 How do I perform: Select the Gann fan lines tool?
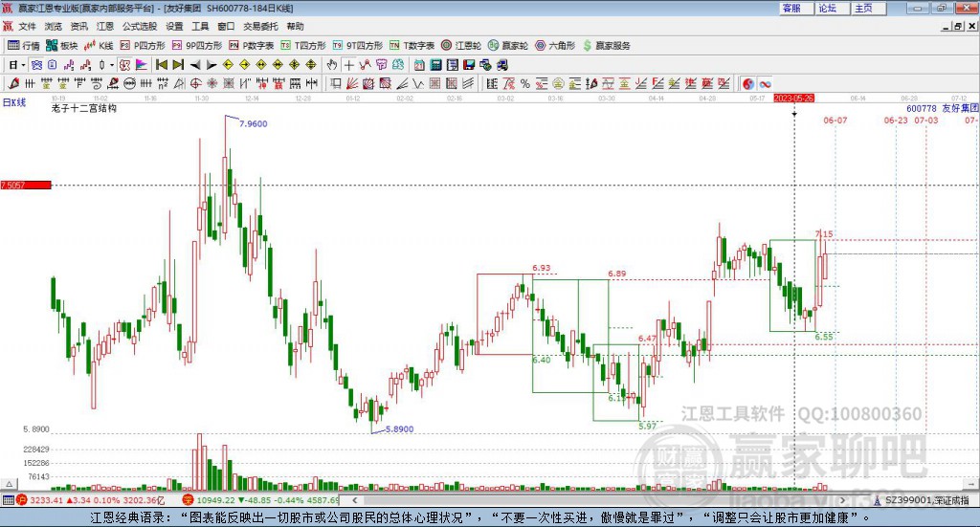(351, 83)
